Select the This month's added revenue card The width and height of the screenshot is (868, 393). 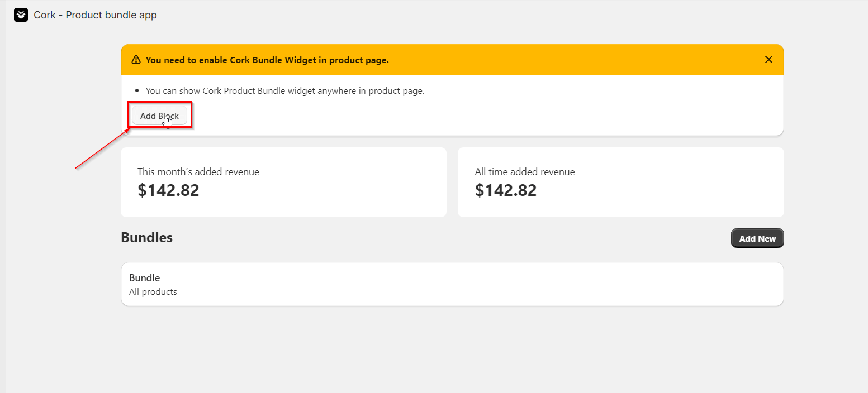point(283,182)
